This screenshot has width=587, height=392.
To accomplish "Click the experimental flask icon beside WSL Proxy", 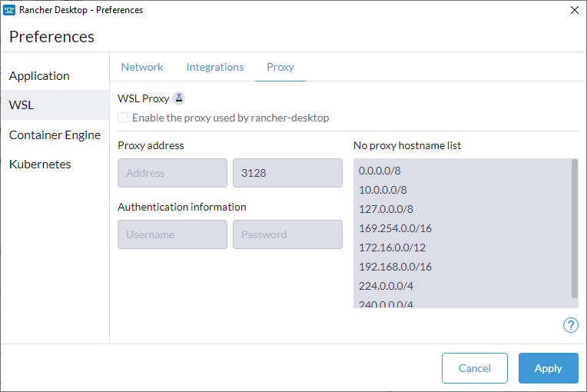I will point(179,98).
